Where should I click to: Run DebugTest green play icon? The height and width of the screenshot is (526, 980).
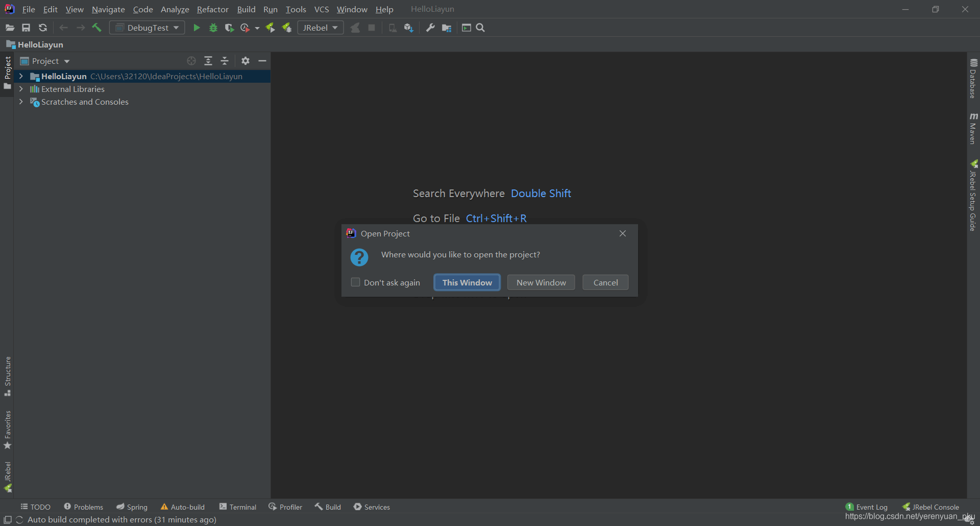point(197,28)
